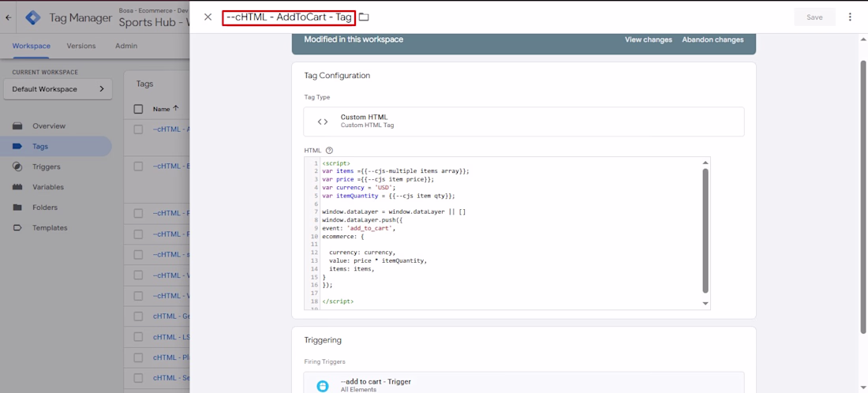Open the HTML help question mark icon

(329, 150)
